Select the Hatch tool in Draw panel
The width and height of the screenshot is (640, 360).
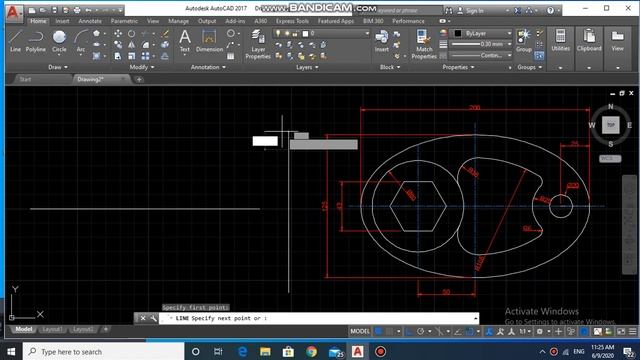click(96, 56)
